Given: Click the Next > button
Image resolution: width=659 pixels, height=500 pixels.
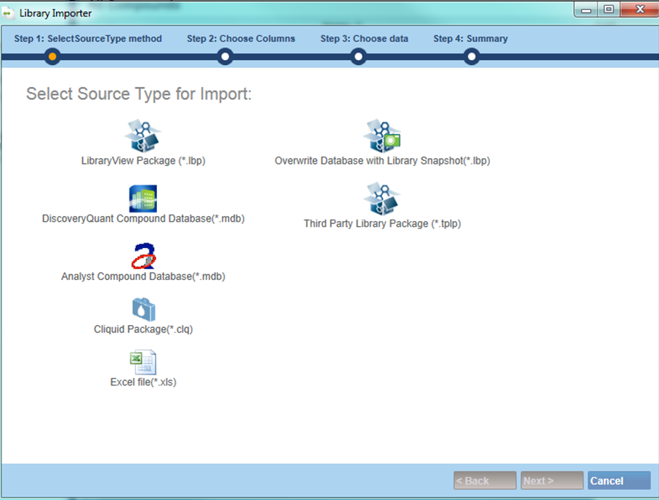Looking at the screenshot, I should point(552,481).
